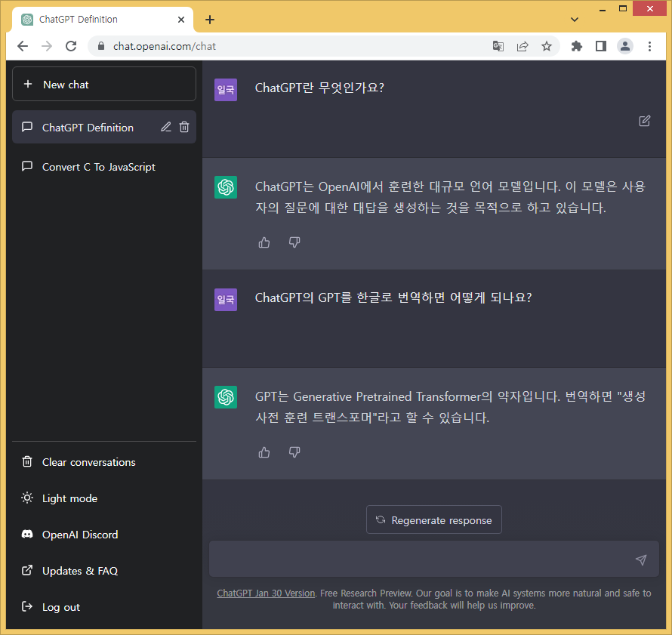Open the tab search chevron
The height and width of the screenshot is (635, 672).
point(575,20)
